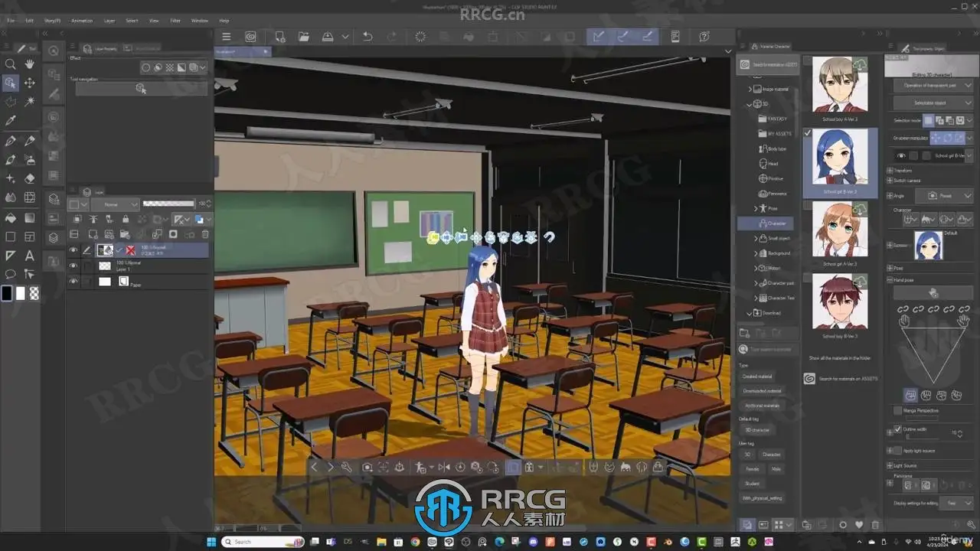
Task: Open the Operation of transparent part dropdown
Action: click(933, 86)
